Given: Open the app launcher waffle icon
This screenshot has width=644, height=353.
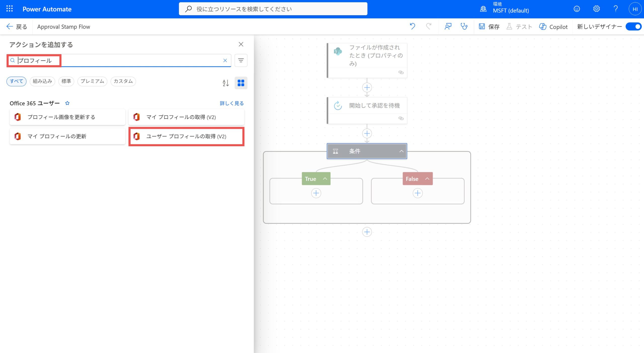Looking at the screenshot, I should (9, 9).
